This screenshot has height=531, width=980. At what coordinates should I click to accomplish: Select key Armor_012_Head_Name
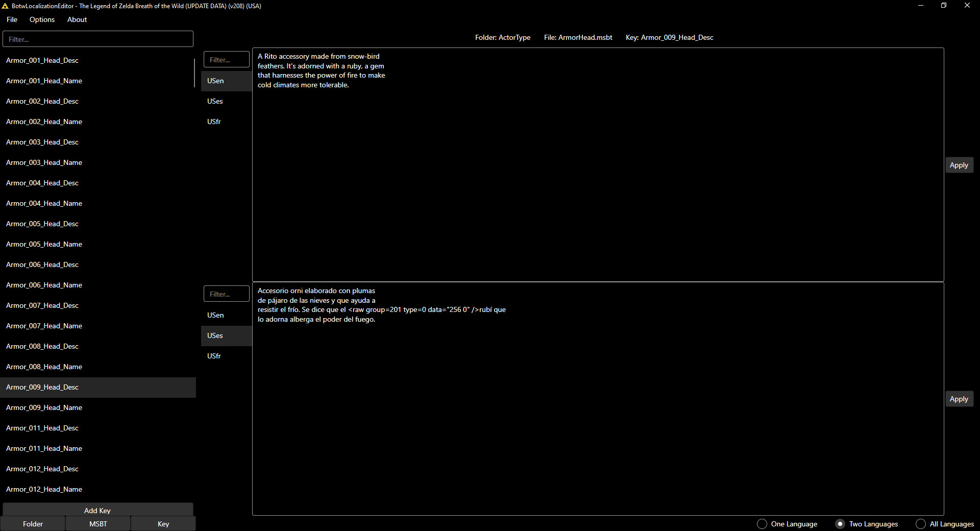click(x=98, y=489)
